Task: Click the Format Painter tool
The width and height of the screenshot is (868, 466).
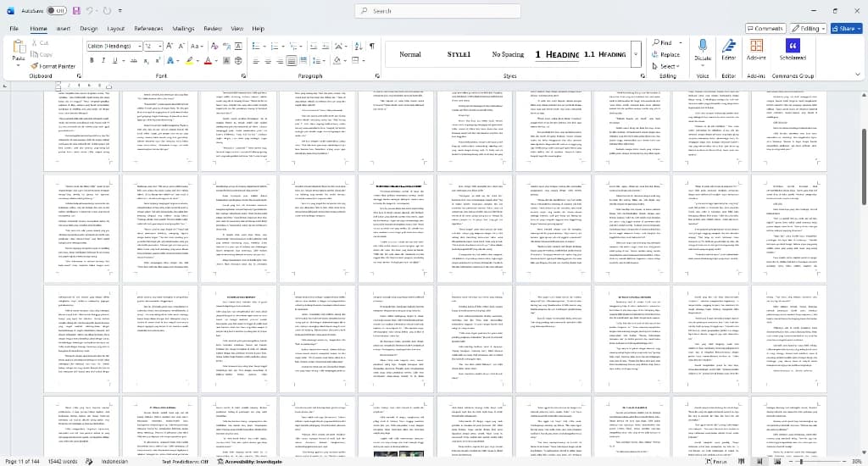Action: [x=53, y=66]
